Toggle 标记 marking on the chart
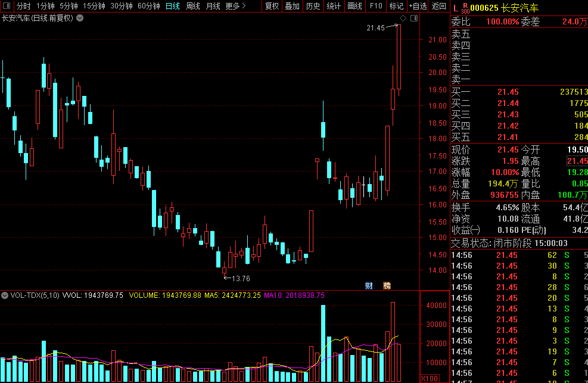The image size is (588, 383). click(396, 6)
